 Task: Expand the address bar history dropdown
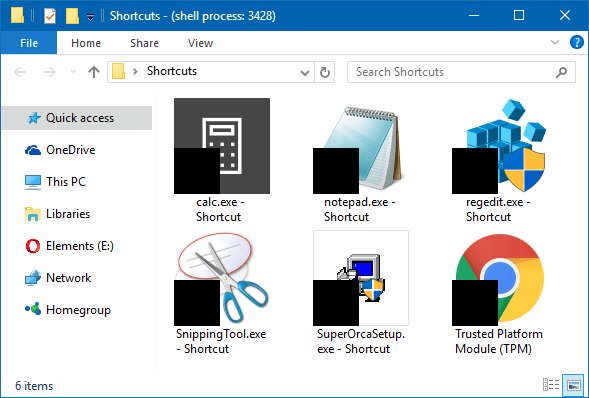click(305, 72)
